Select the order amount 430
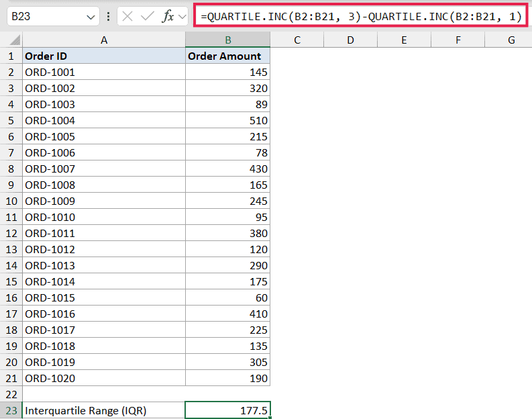 click(227, 169)
